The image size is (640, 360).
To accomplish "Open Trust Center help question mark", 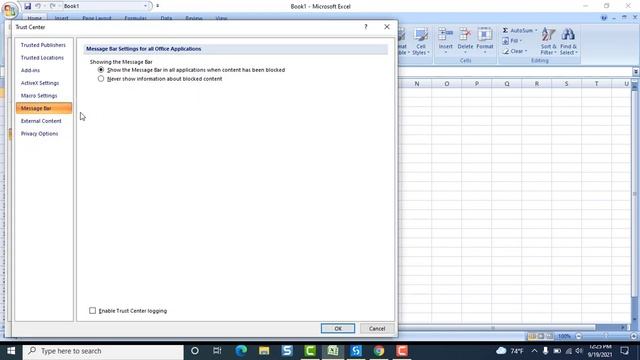I will pyautogui.click(x=366, y=27).
